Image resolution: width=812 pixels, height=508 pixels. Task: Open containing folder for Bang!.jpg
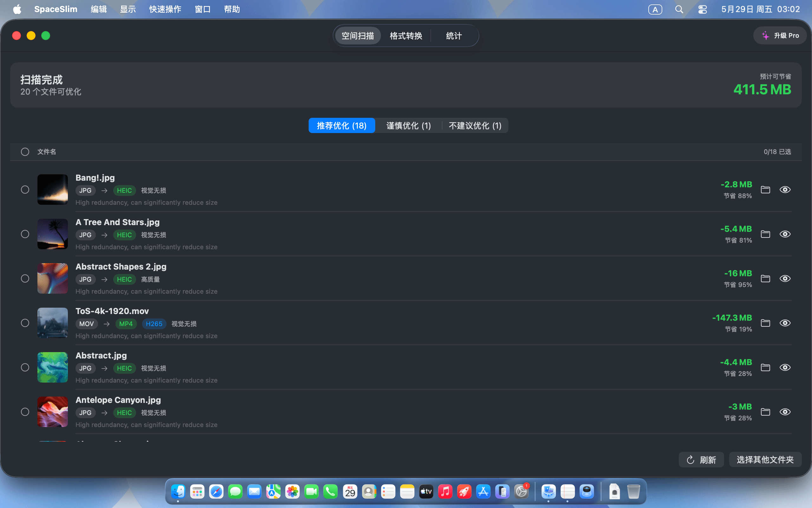click(x=765, y=190)
